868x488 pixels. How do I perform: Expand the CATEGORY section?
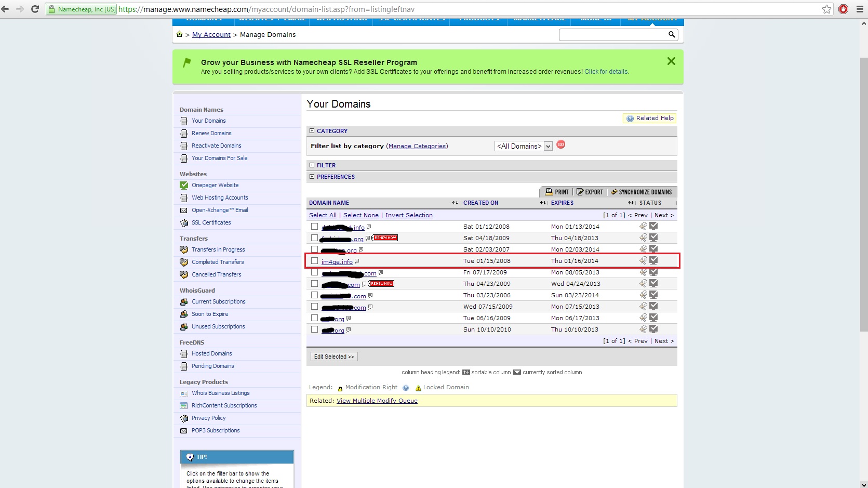point(312,131)
